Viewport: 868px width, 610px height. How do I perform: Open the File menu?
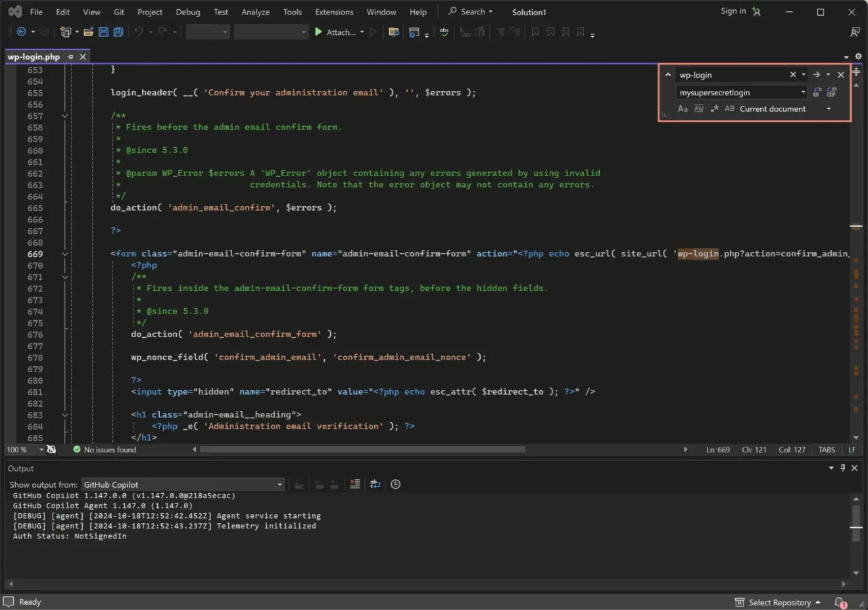(x=36, y=12)
